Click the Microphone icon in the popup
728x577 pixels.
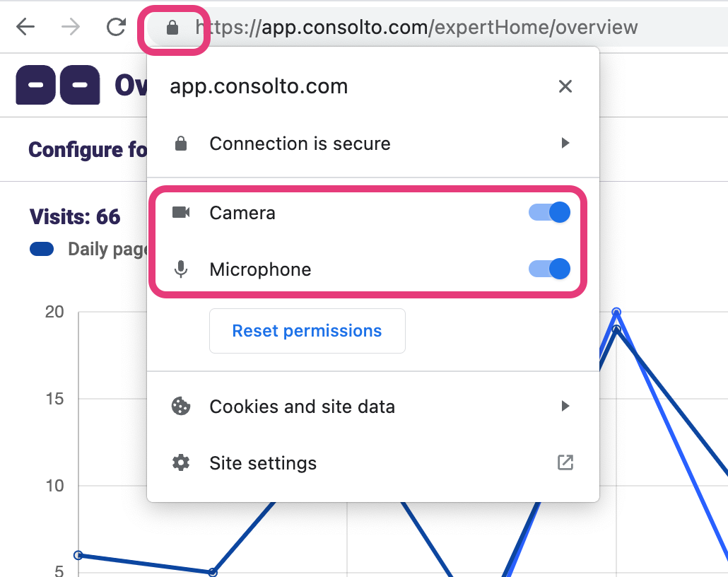(182, 269)
